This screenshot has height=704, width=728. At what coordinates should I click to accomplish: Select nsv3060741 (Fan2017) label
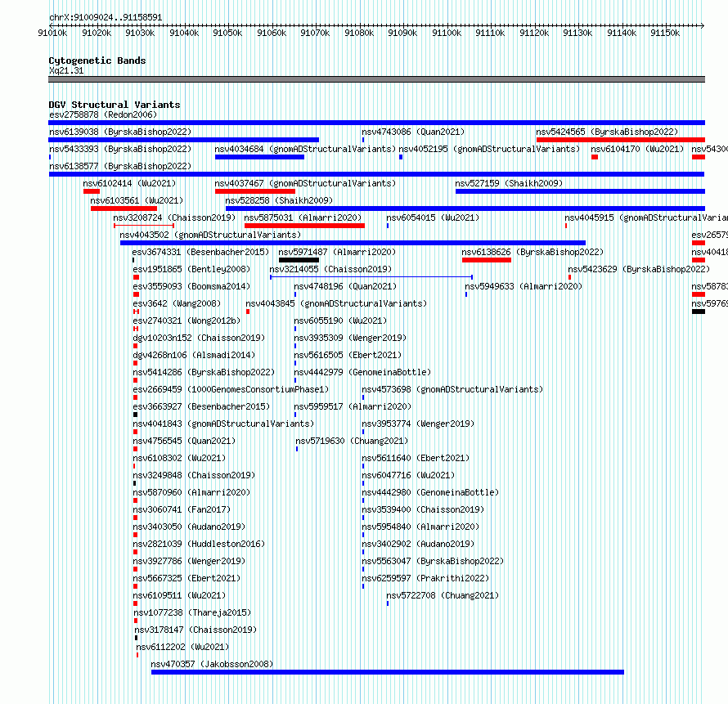click(x=182, y=509)
